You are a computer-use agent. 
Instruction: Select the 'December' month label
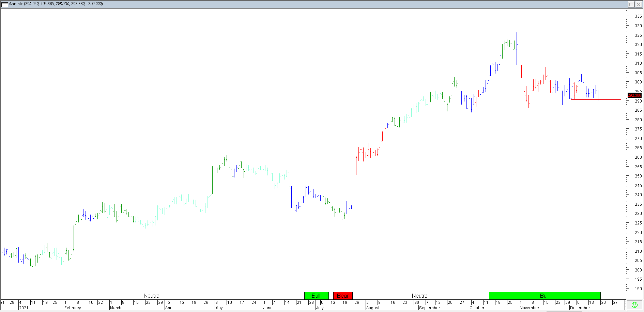pos(580,308)
